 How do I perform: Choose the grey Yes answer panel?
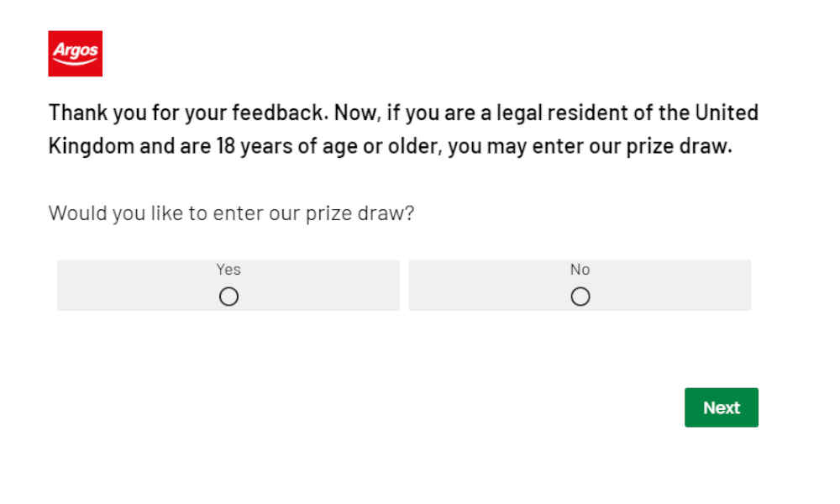(x=228, y=285)
